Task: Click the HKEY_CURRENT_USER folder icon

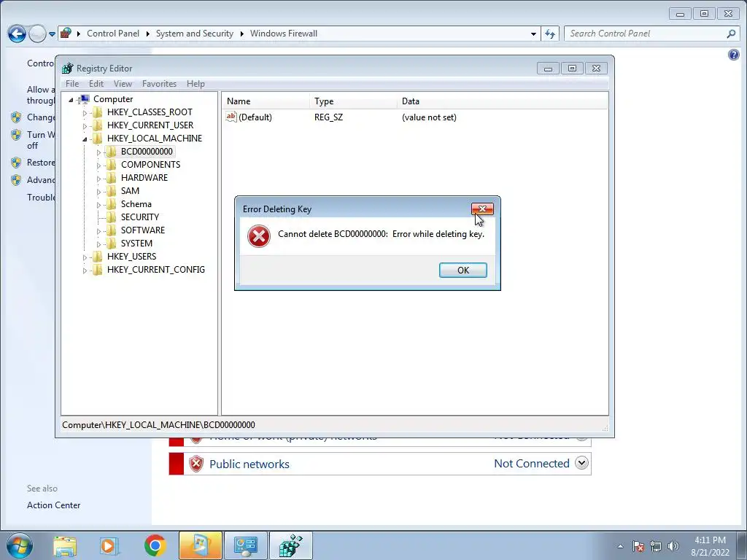Action: [97, 125]
